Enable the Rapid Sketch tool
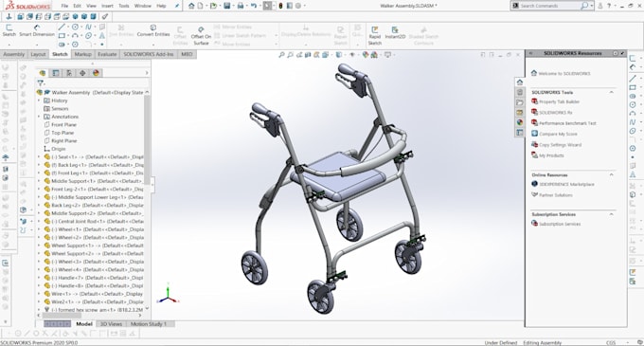 375,36
